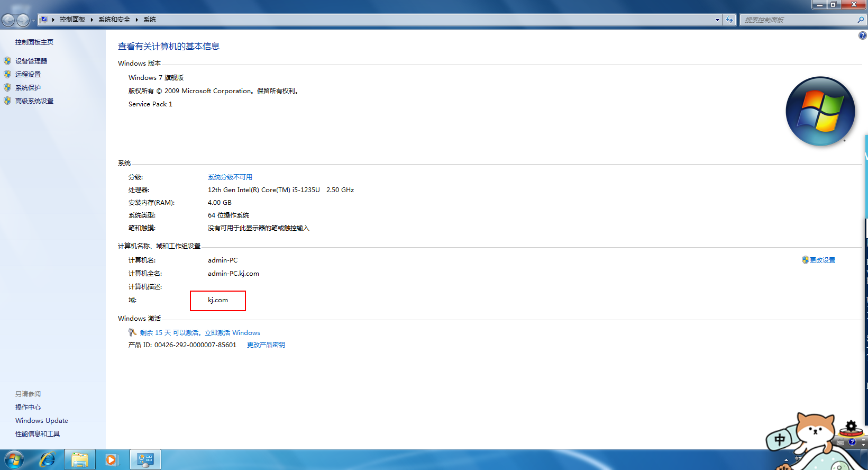Open language bar options down arrow
The height and width of the screenshot is (470, 868).
(863, 446)
